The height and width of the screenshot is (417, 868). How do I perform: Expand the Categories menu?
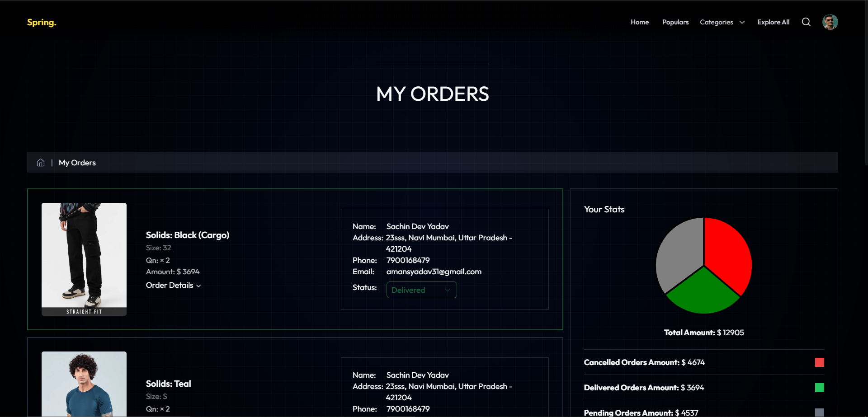click(x=722, y=22)
